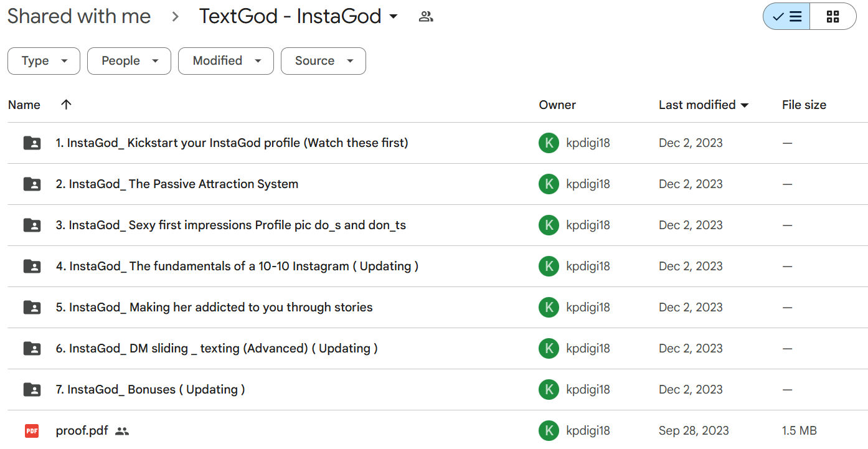Click kpdigi18 avatar in Bonuses row

click(x=549, y=390)
